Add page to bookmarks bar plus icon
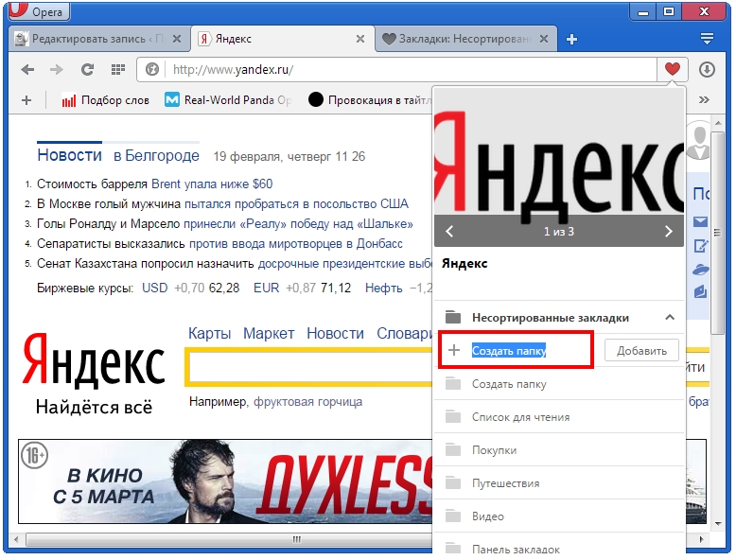The image size is (736, 560). (26, 100)
